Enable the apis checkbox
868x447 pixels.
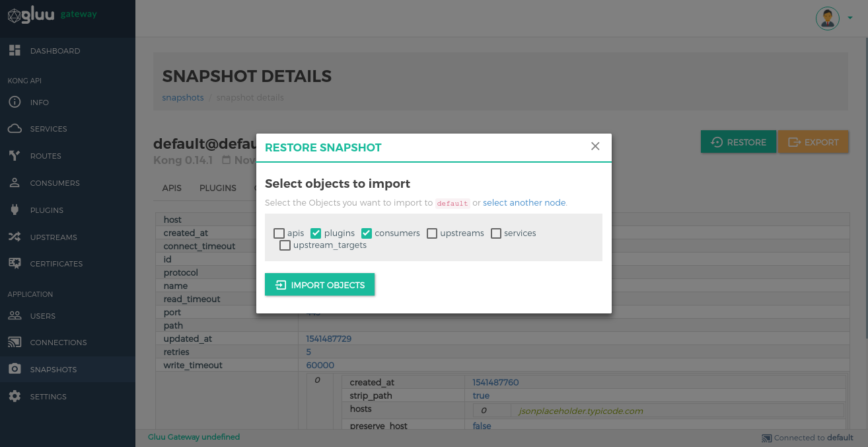point(279,233)
